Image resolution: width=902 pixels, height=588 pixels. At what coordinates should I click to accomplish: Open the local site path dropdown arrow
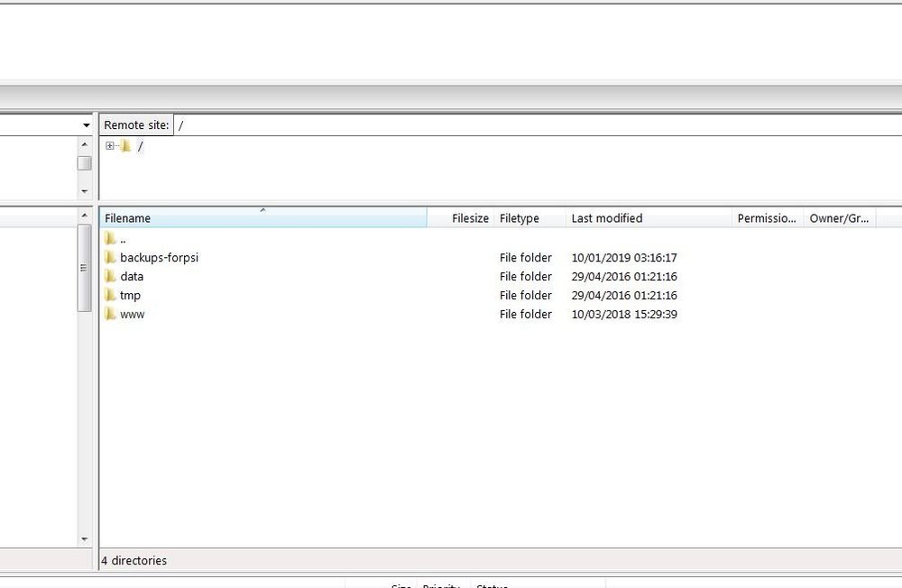coord(87,124)
